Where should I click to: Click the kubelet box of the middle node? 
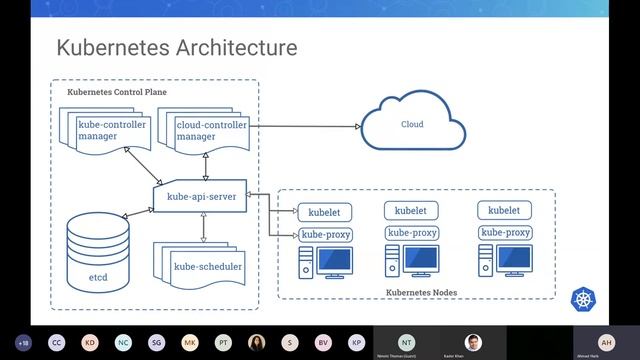tap(411, 211)
